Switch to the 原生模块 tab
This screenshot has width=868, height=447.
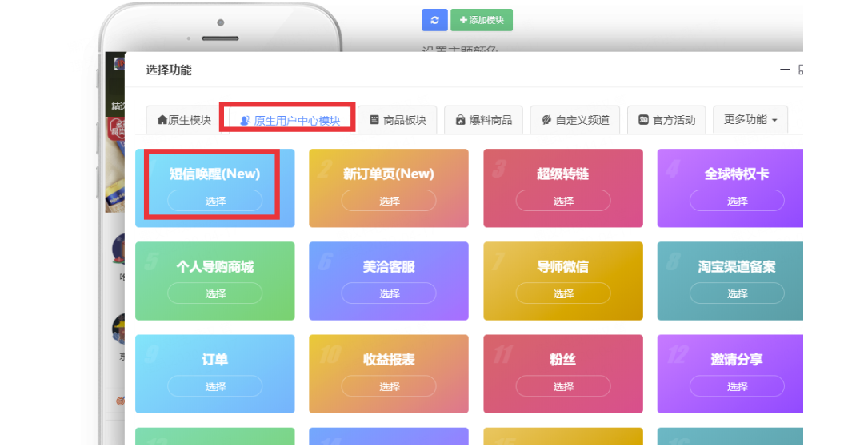[x=184, y=119]
